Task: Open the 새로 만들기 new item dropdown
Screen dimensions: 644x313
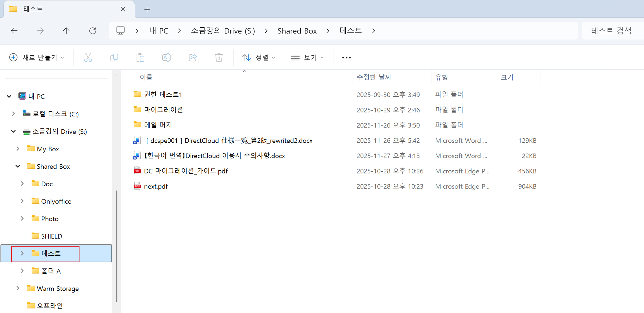Action: coord(37,58)
